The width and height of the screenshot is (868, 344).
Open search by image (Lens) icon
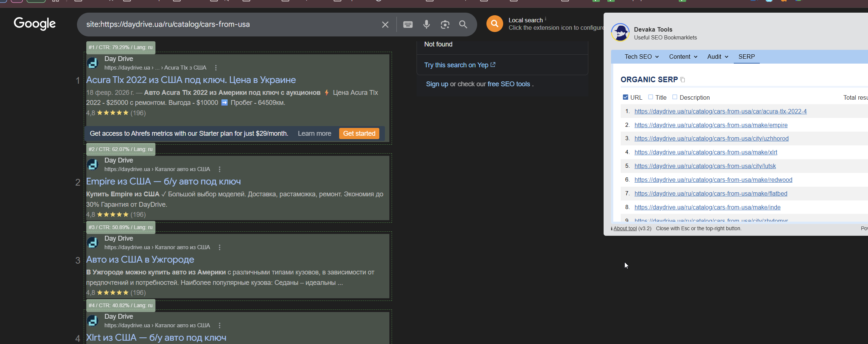tap(445, 25)
